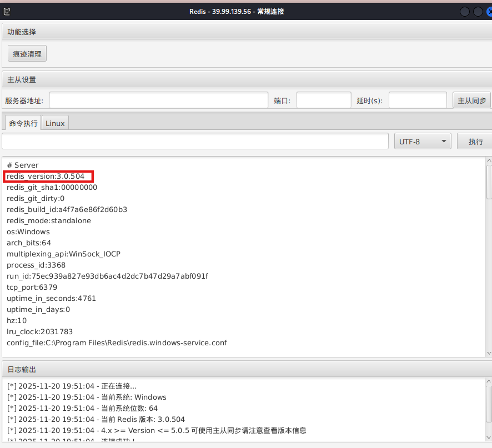This screenshot has width=492, height=448.
Task: Click the tcp_port:6379 line
Action: click(x=32, y=288)
